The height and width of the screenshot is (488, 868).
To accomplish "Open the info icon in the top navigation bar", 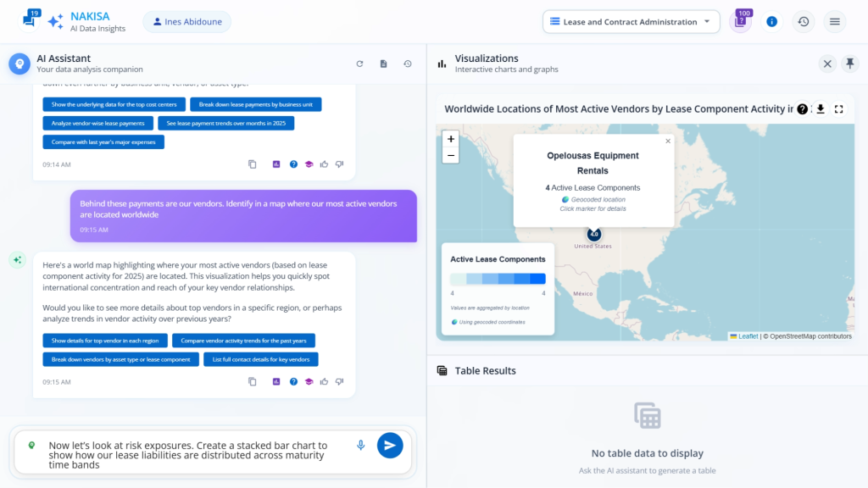I will pyautogui.click(x=771, y=21).
